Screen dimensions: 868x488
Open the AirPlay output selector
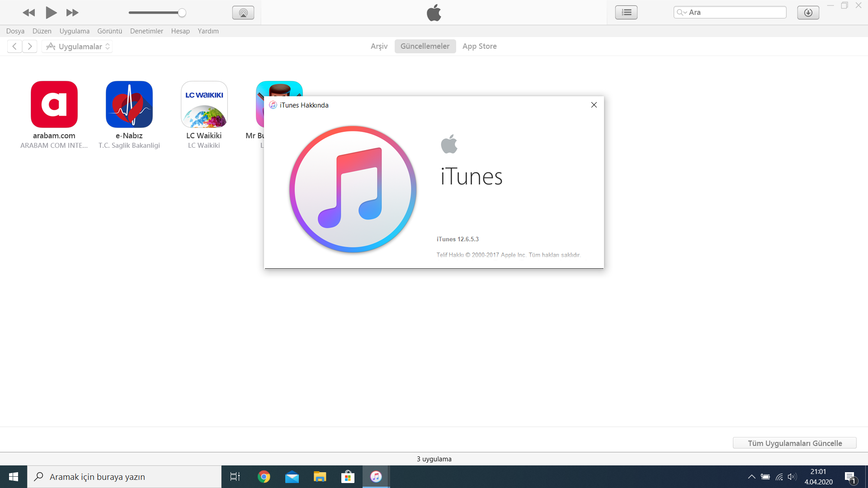243,13
